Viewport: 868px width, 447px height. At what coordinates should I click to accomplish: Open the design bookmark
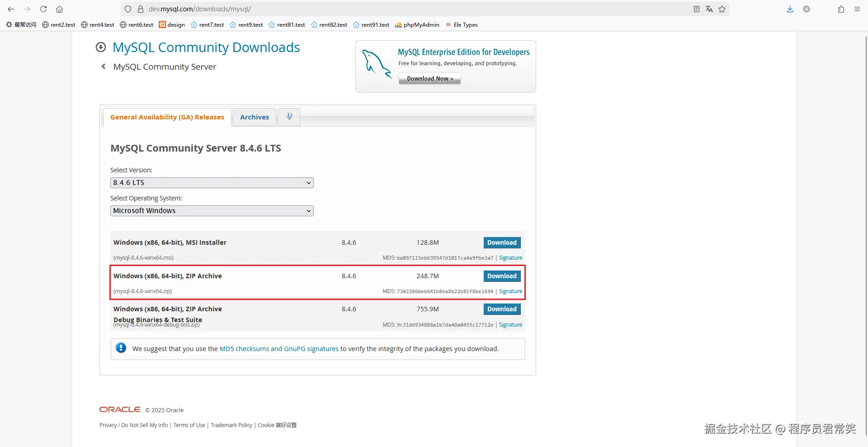(172, 25)
